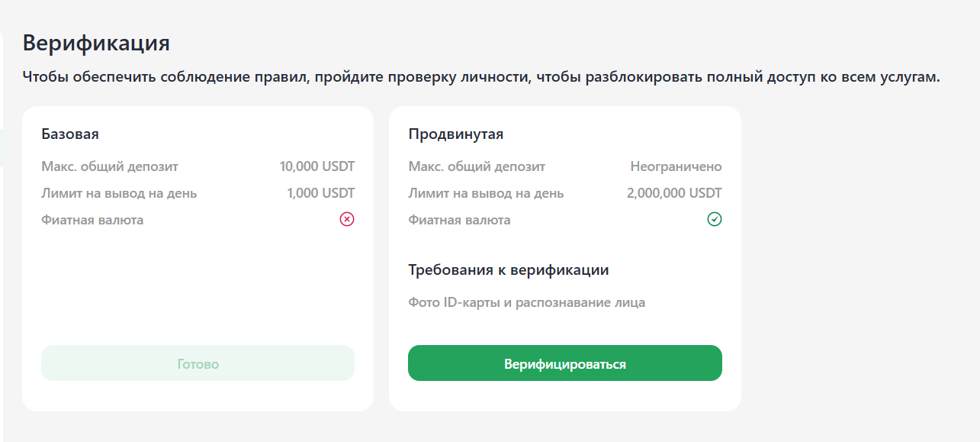Click the green checkmark icon for fiat currency
The height and width of the screenshot is (442, 980).
tap(715, 220)
